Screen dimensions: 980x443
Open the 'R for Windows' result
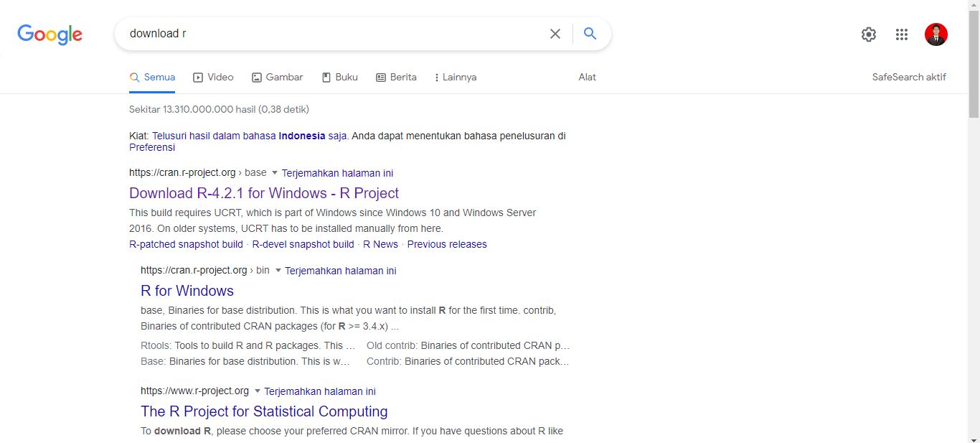coord(187,291)
